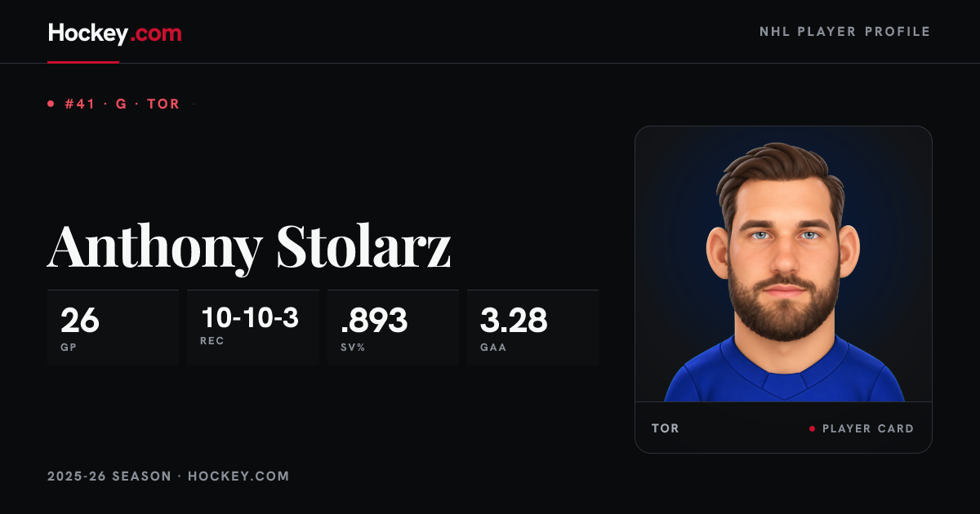Select the .893 SV% stat box
The width and height of the screenshot is (980, 514).
click(x=393, y=327)
